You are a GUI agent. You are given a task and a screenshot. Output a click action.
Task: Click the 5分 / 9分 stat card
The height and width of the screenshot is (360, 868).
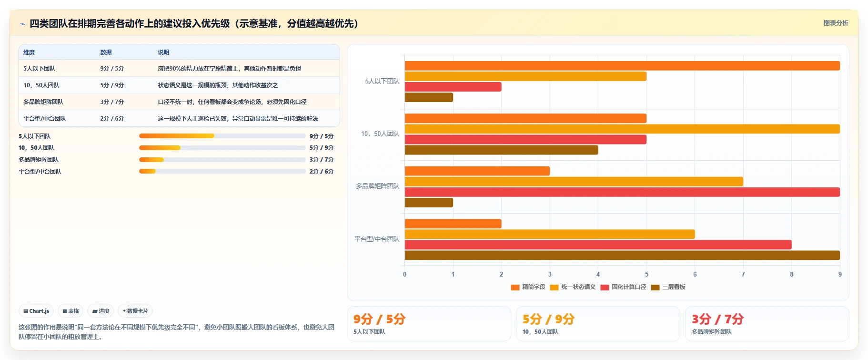(598, 324)
